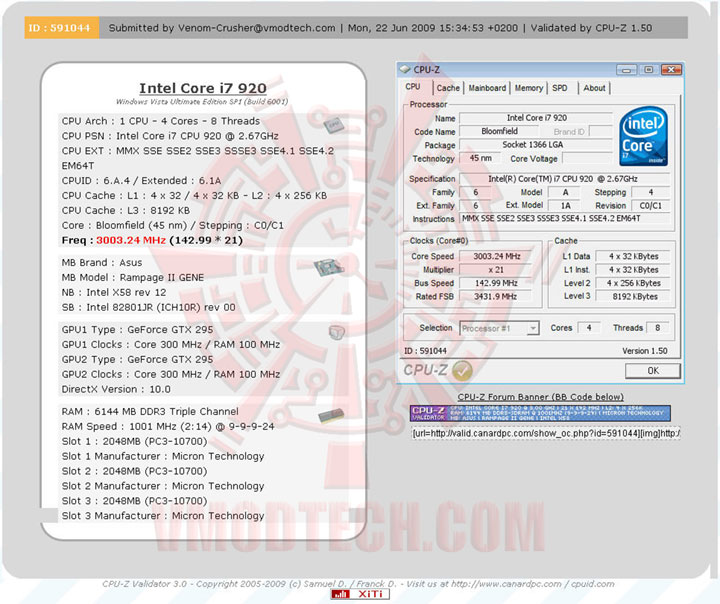The height and width of the screenshot is (604, 720).
Task: Click the RAM Speed 1001 MHz line
Action: (x=168, y=427)
